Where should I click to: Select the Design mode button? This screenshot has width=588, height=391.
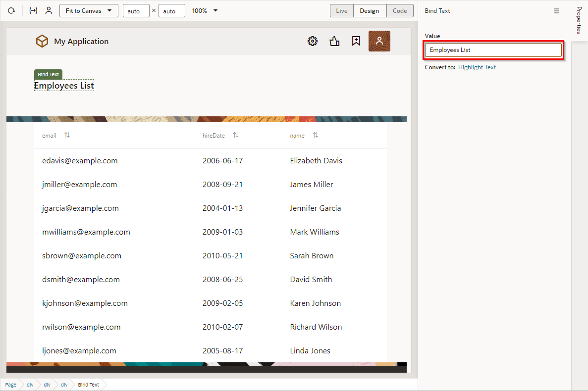point(370,11)
